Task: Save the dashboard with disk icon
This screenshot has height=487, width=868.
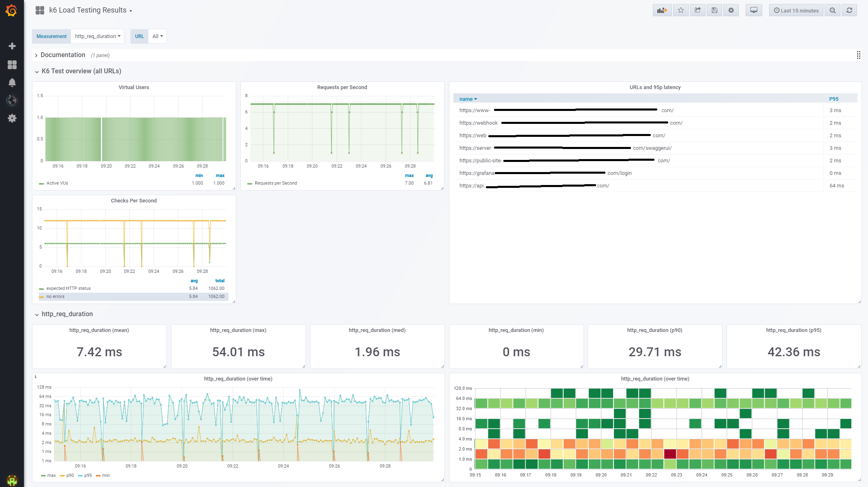Action: 714,11
